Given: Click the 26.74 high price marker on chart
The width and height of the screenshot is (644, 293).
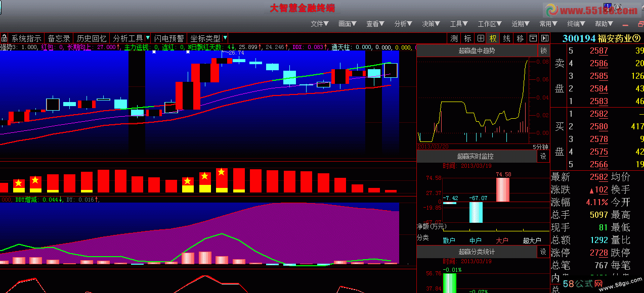Looking at the screenshot, I should coord(236,52).
